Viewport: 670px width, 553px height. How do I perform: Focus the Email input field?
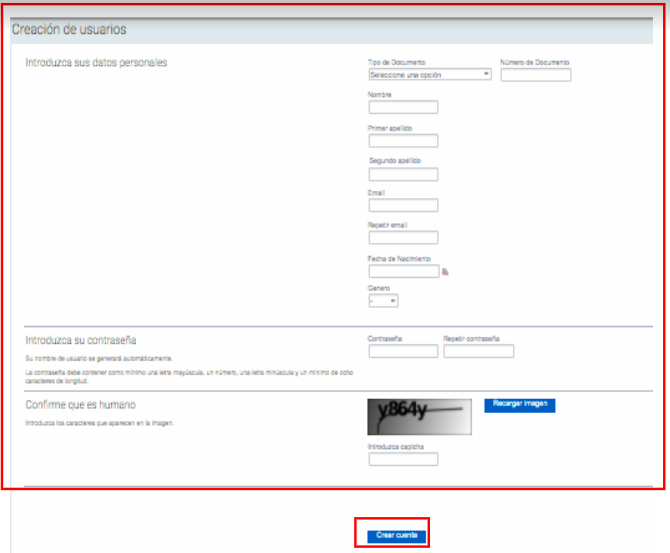point(403,206)
